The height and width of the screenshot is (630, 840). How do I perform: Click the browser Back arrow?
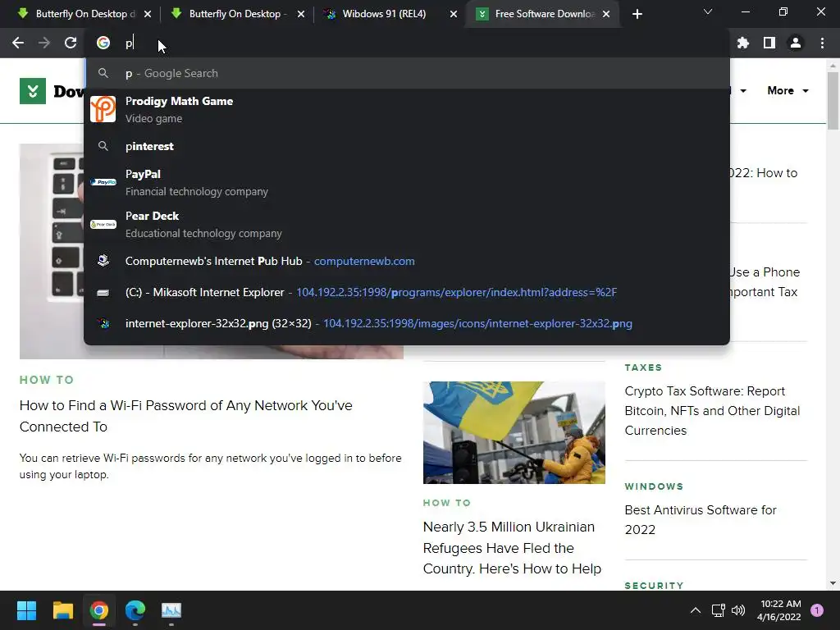tap(18, 43)
